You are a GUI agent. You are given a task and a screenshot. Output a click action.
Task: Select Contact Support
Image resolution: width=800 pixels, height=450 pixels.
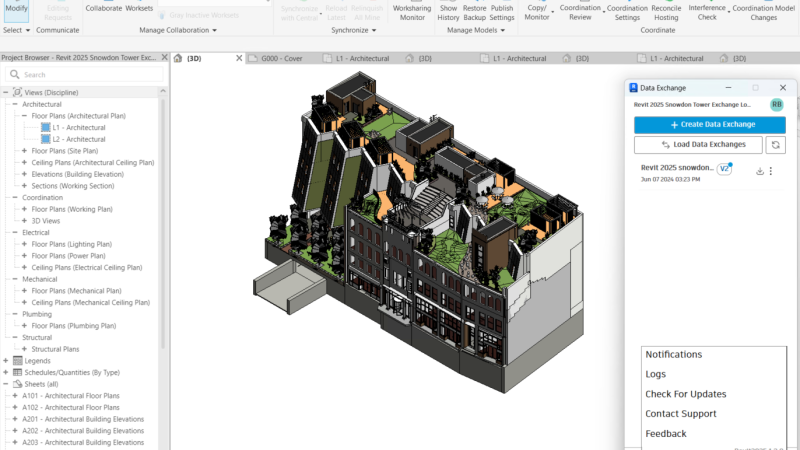(x=681, y=414)
